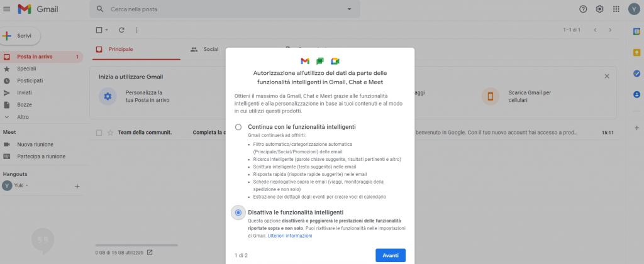This screenshot has height=264, width=644.
Task: Click the Gmail logo
Action: point(38,9)
